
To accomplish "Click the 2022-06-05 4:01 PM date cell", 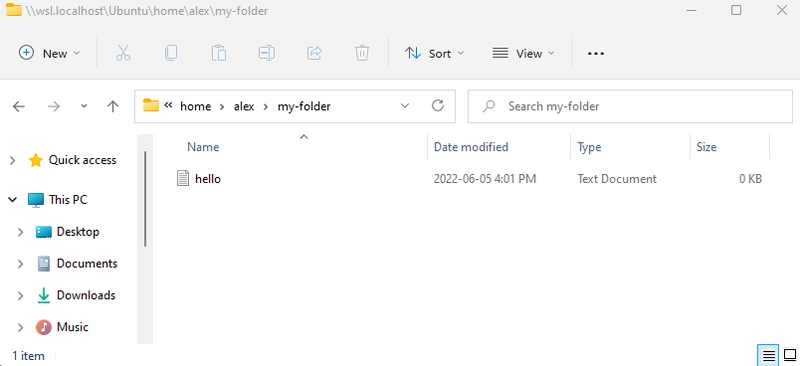I will tap(485, 179).
